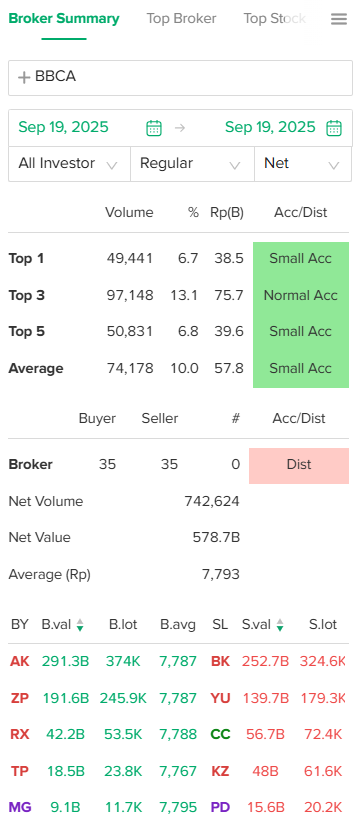Click the BBCA stock symbol field
361x822 pixels.
point(180,78)
